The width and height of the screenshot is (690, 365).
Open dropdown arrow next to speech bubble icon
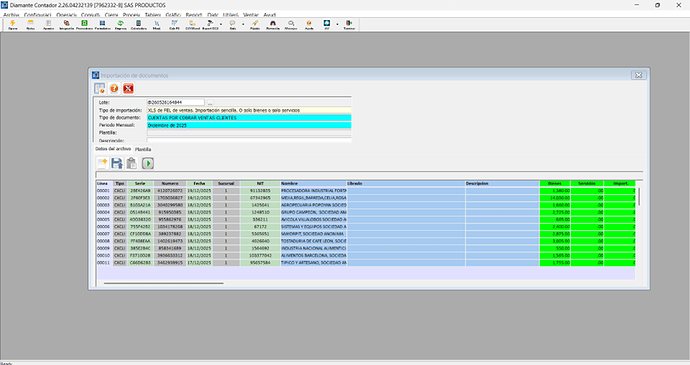243,24
